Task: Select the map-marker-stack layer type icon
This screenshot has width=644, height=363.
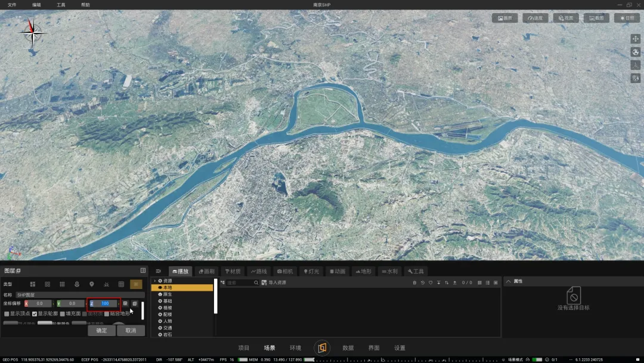Action: point(77,284)
